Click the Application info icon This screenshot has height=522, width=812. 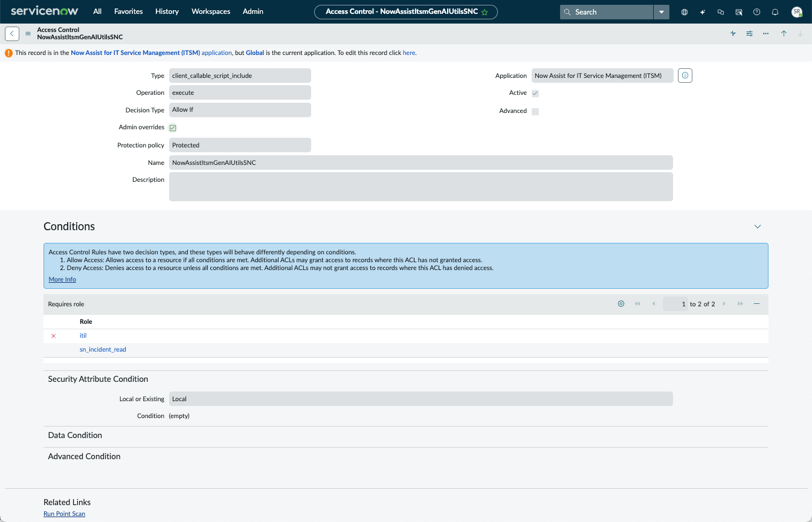click(x=685, y=76)
